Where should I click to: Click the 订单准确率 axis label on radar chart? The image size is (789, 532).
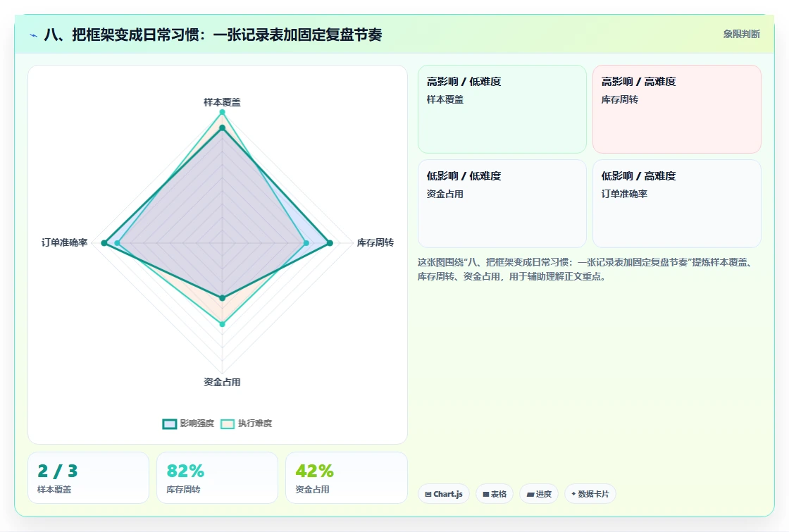(x=64, y=242)
